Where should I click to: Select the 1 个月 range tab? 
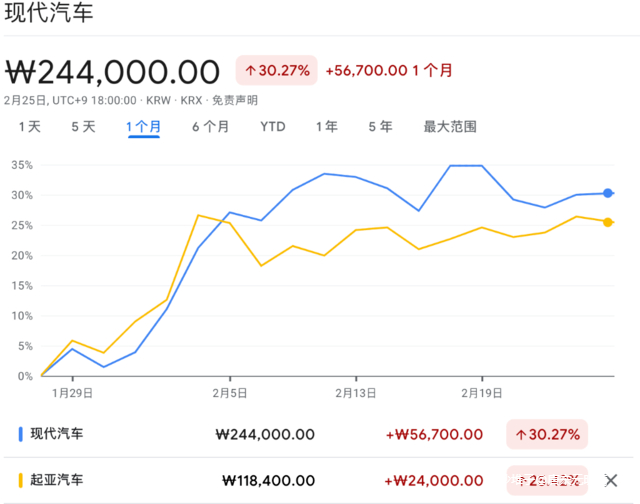click(x=143, y=127)
